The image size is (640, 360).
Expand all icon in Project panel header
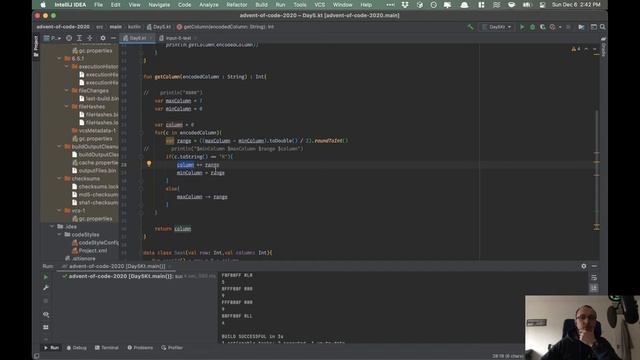click(x=80, y=38)
